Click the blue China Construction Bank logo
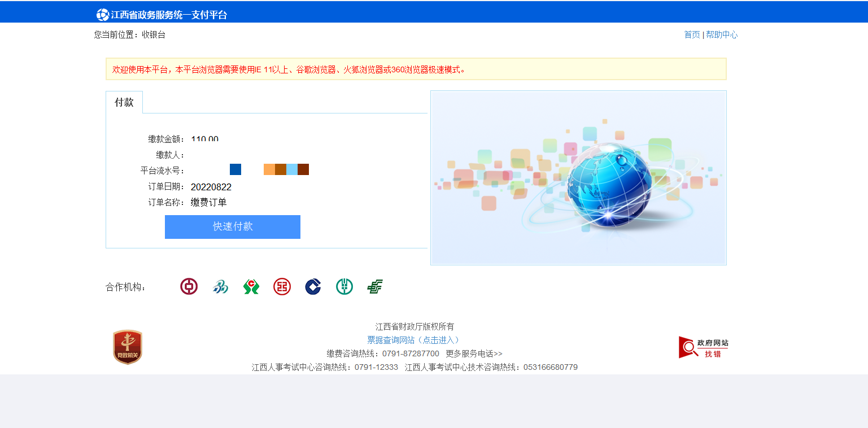868x428 pixels. pos(313,287)
